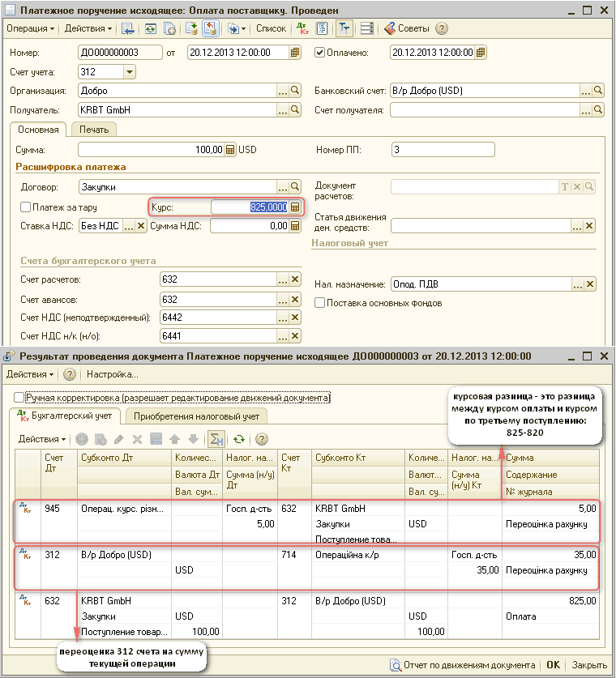616x678 pixels.
Task: Click Список in toolbar
Action: coord(272,28)
